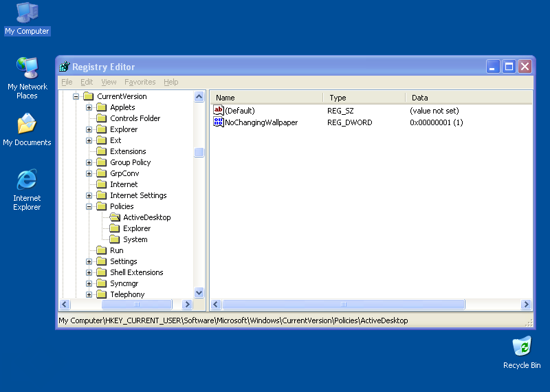This screenshot has width=550, height=392.
Task: Select the Internet Settings key label
Action: pos(138,195)
